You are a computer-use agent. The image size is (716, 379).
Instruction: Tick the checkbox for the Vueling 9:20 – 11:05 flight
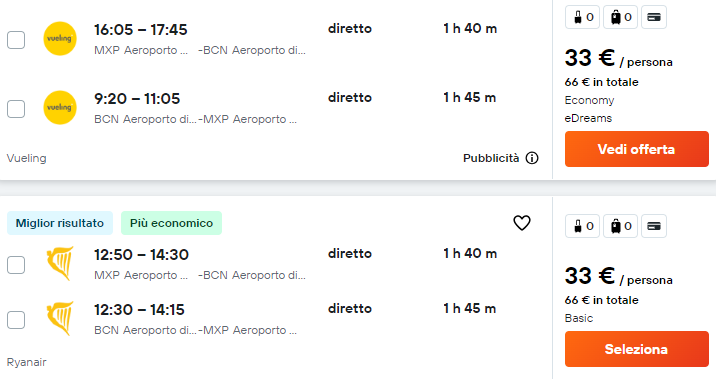click(x=16, y=109)
